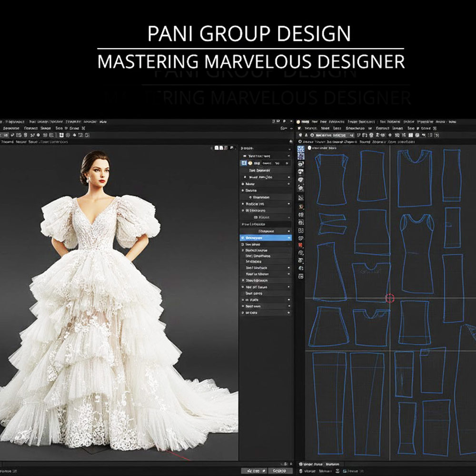Click the small circle icon in 2D toolbar

click(390, 135)
